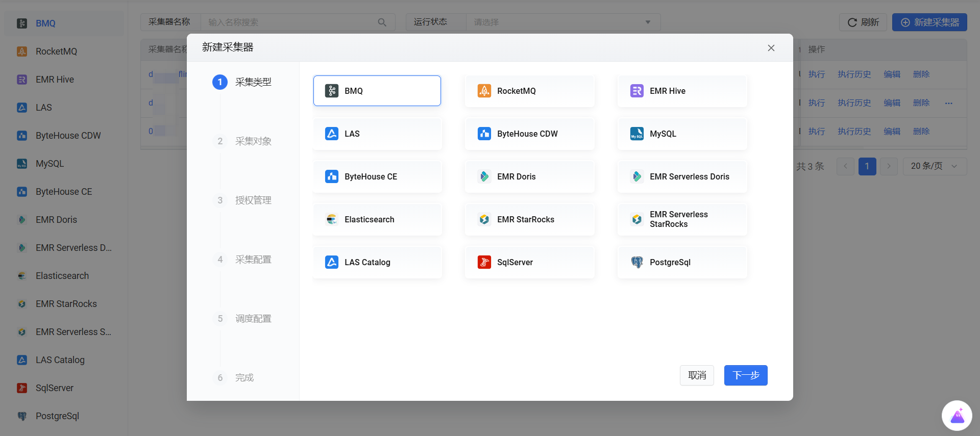Pick the EMR Hive card in dialog
980x436 pixels.
pyautogui.click(x=682, y=91)
